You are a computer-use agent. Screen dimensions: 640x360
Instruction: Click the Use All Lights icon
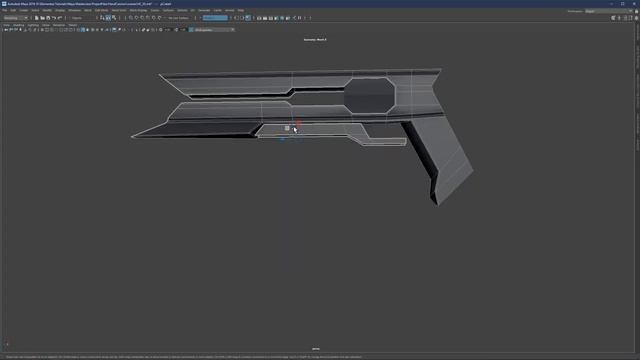point(102,30)
